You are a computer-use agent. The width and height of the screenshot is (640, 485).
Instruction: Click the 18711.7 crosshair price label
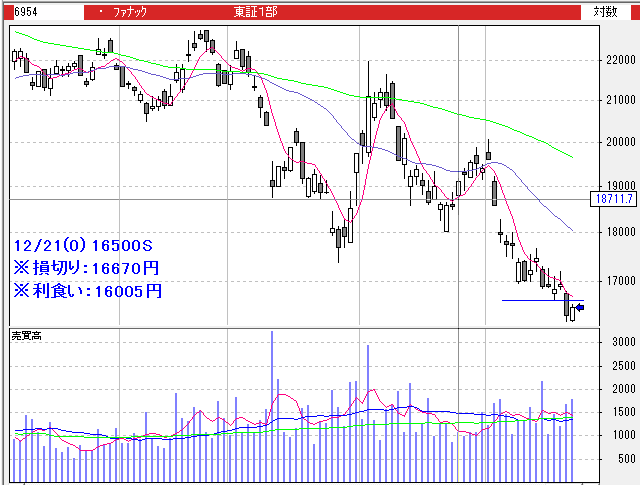(x=613, y=199)
